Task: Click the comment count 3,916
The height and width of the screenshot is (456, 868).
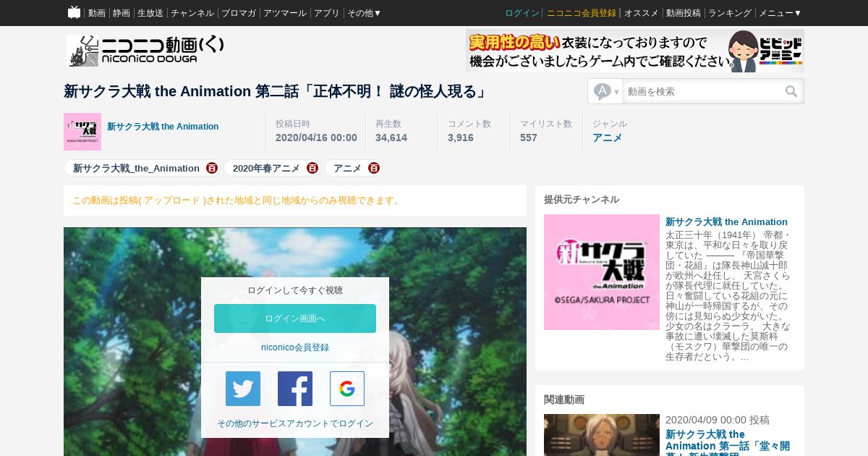Action: coord(461,138)
